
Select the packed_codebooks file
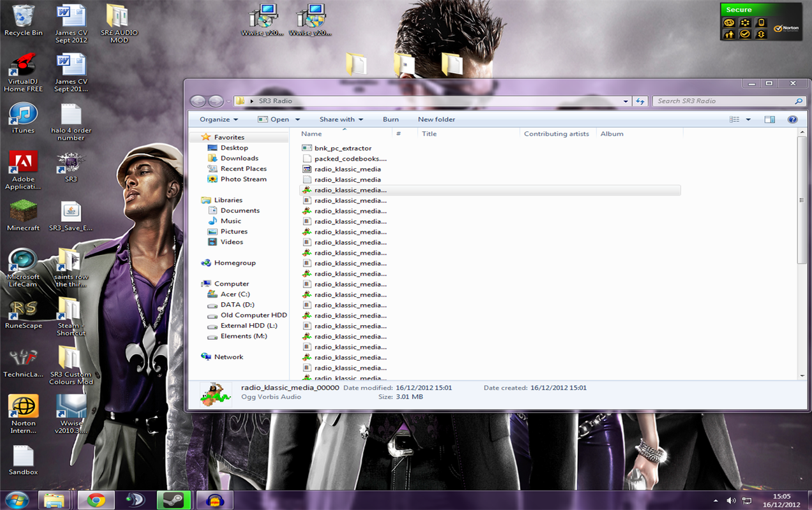[350, 159]
